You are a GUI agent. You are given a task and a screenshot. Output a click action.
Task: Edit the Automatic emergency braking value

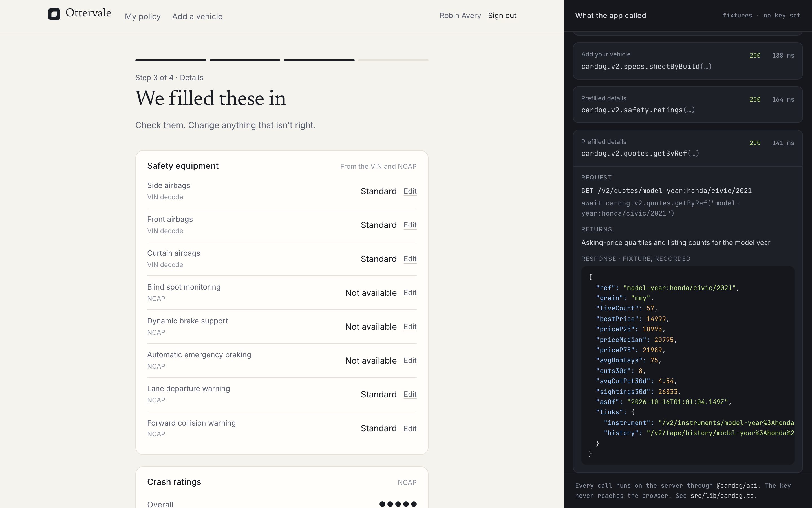click(410, 360)
